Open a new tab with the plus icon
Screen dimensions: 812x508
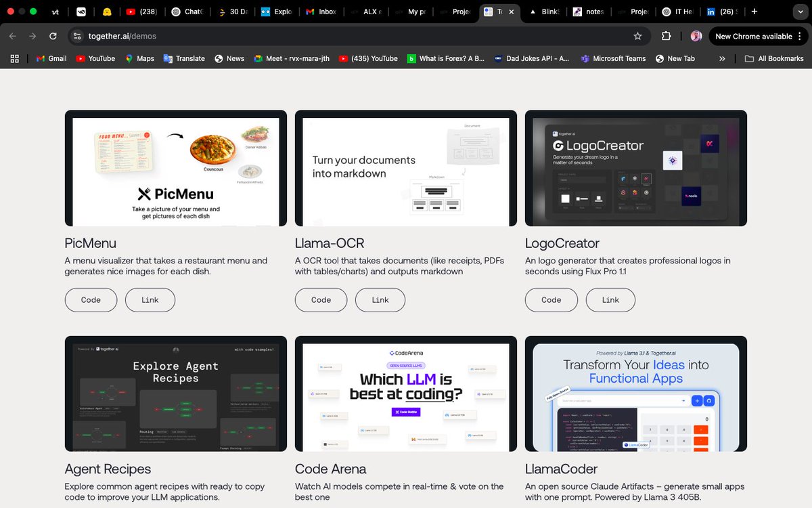(x=753, y=12)
